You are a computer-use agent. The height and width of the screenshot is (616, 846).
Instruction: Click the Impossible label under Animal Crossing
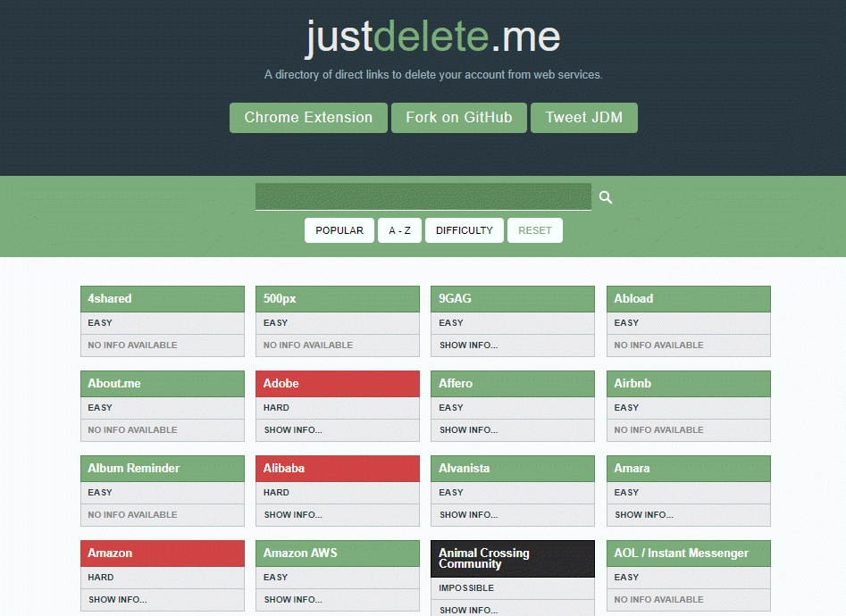pos(466,588)
